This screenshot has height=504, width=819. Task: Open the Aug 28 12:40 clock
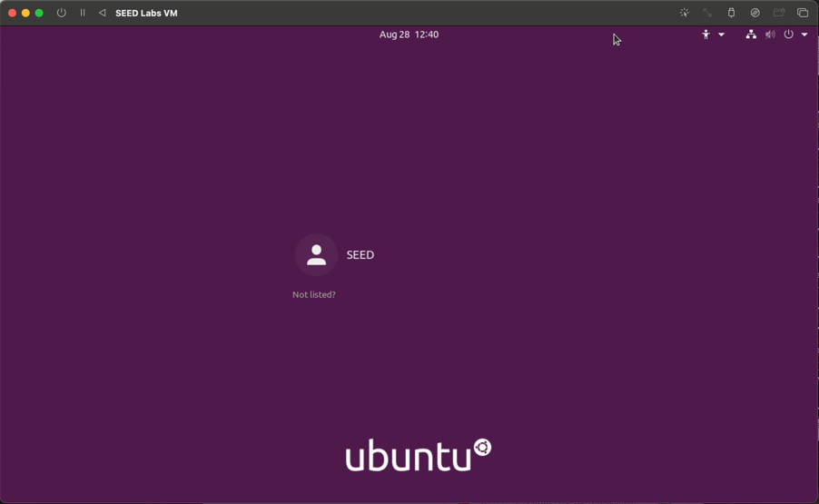(409, 35)
